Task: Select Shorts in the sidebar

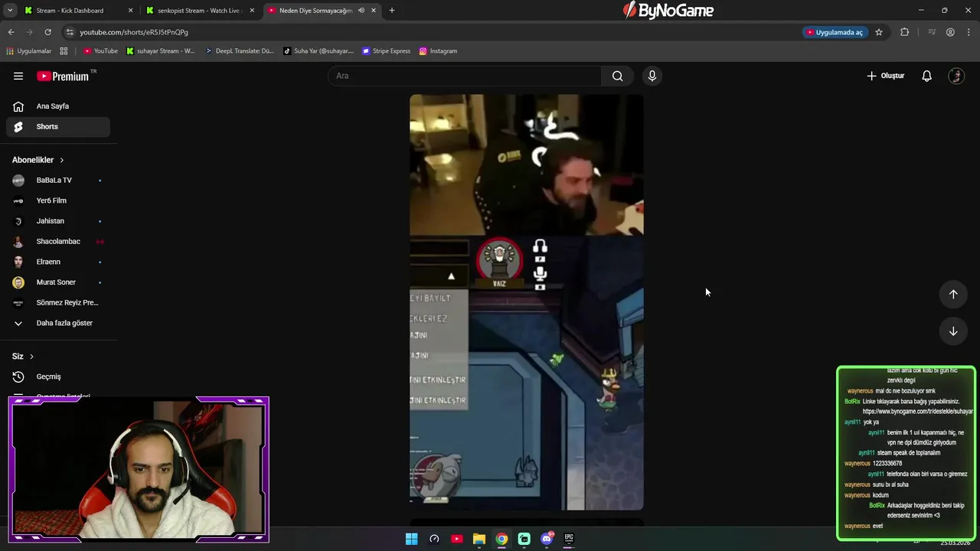Action: tap(58, 126)
